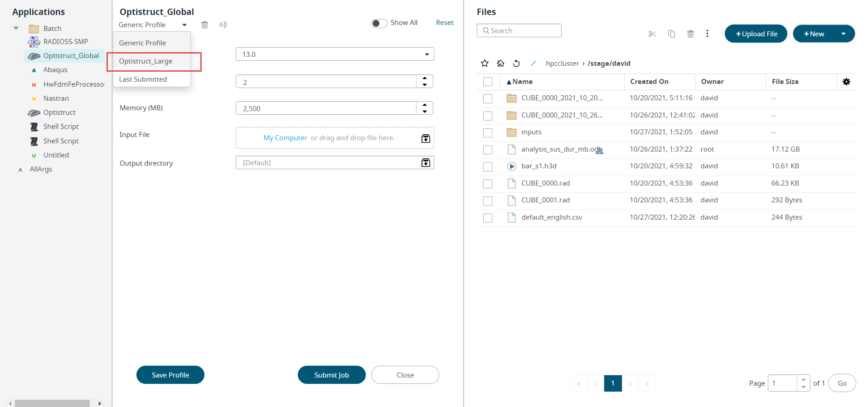Click the HwFdmFeProcessor application icon
The height and width of the screenshot is (407, 868).
tap(34, 85)
